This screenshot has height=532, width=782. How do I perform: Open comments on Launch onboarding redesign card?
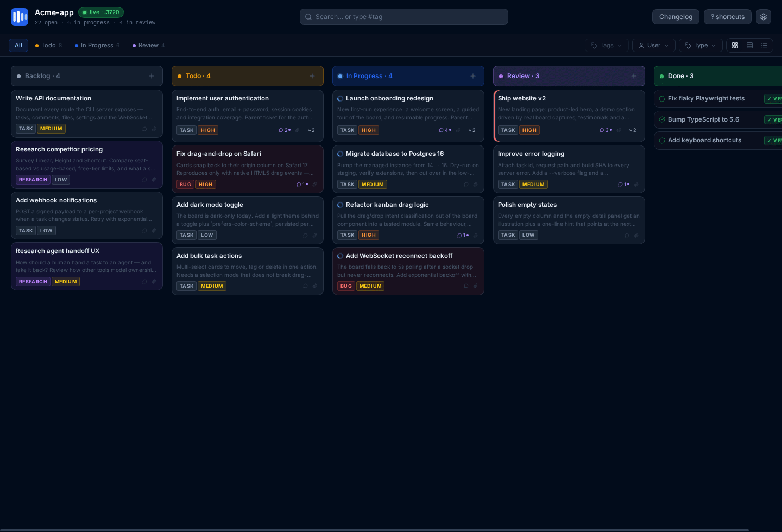pyautogui.click(x=445, y=130)
